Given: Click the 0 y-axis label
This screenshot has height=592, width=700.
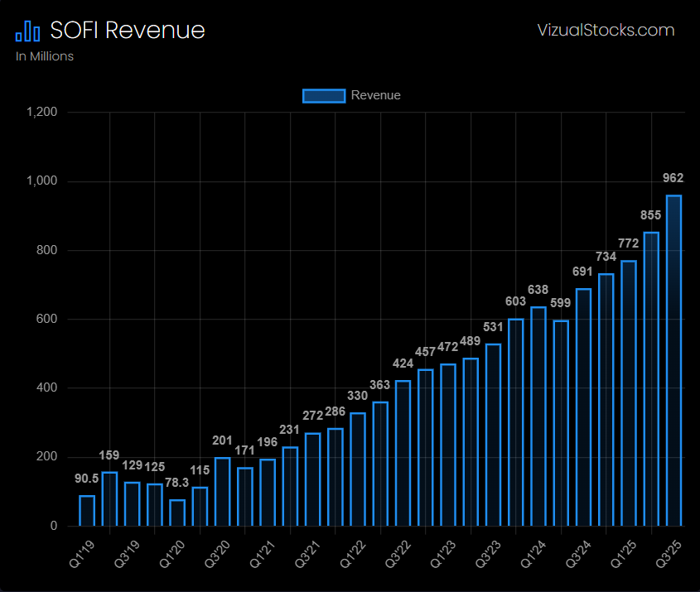Looking at the screenshot, I should 54,526.
